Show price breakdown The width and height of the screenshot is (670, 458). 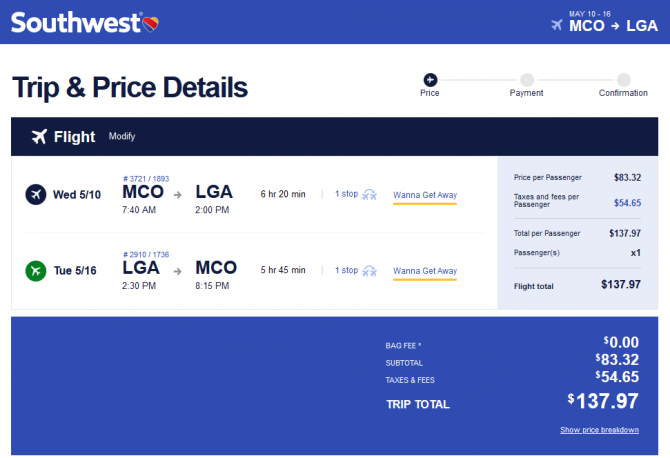(599, 430)
